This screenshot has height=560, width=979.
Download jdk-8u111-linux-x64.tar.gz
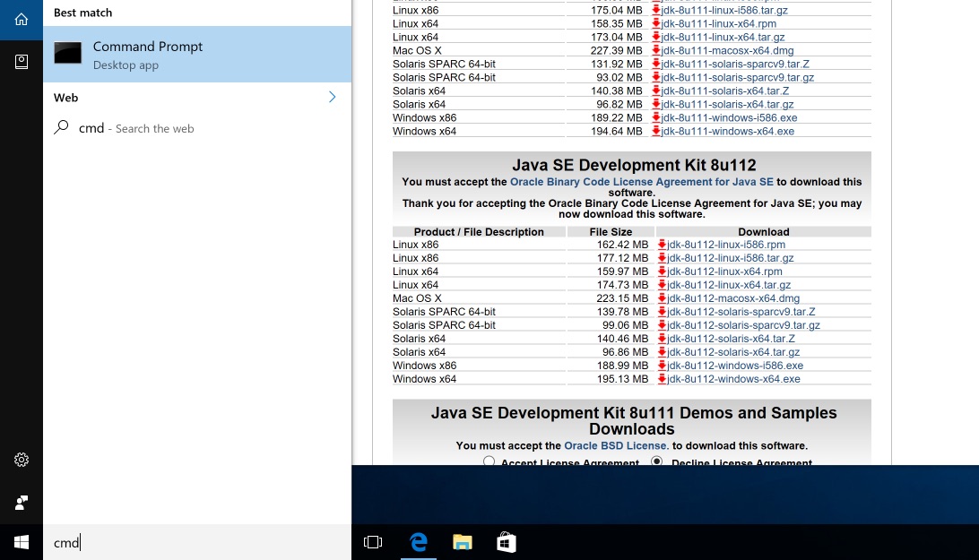[x=723, y=38]
